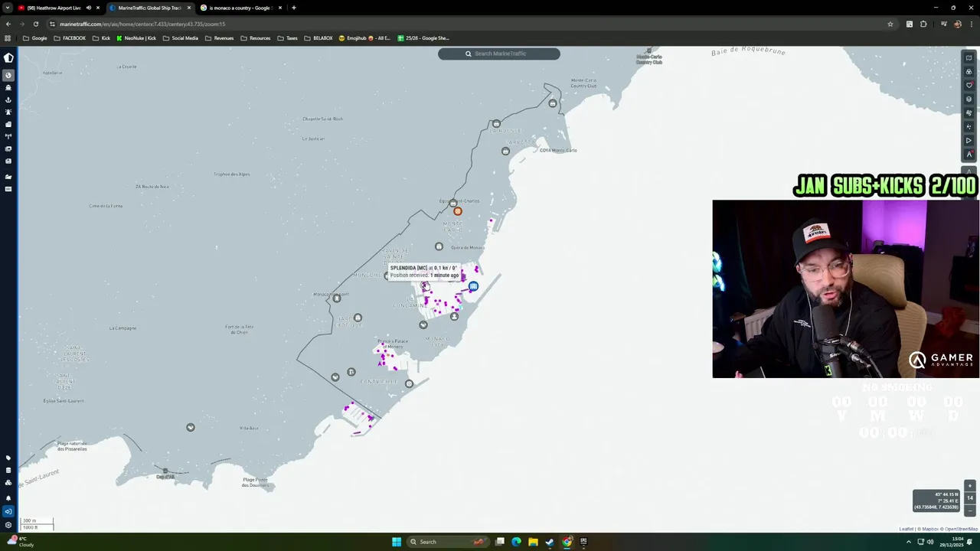
Task: Open the BELABOX bookmark folder
Action: [318, 37]
